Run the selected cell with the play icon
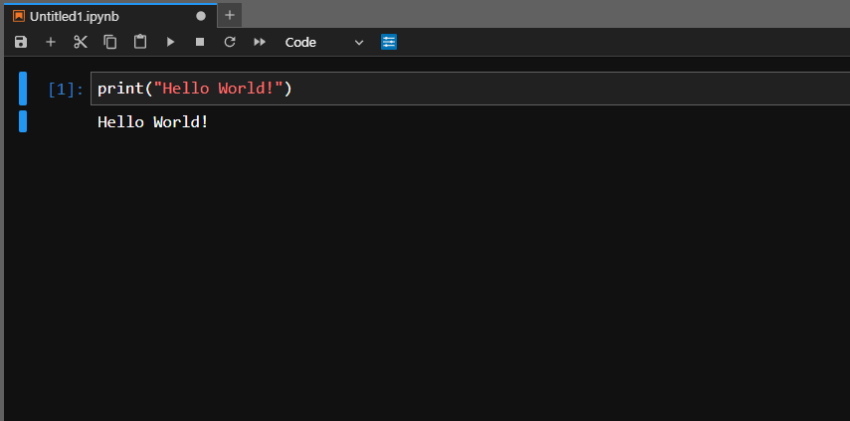 (x=171, y=42)
